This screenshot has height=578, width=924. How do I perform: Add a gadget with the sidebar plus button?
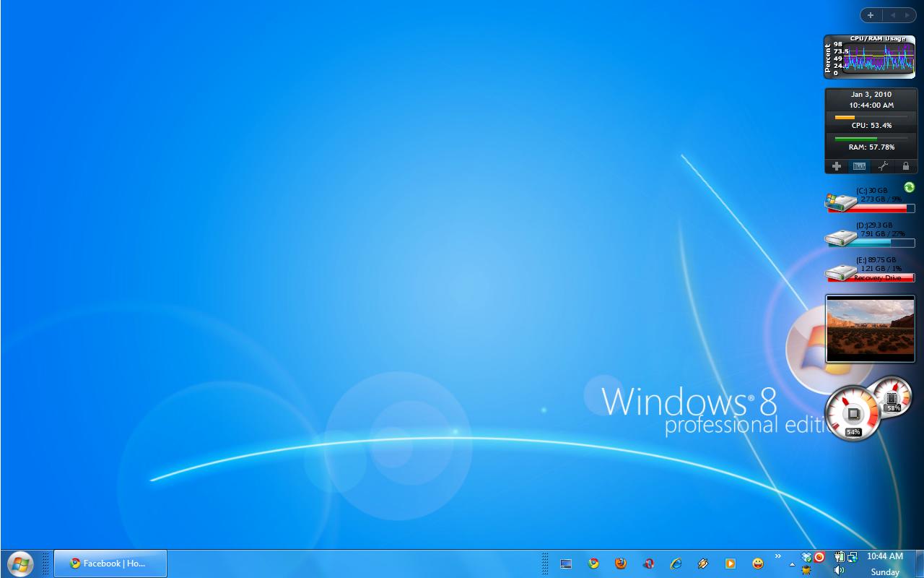[871, 15]
